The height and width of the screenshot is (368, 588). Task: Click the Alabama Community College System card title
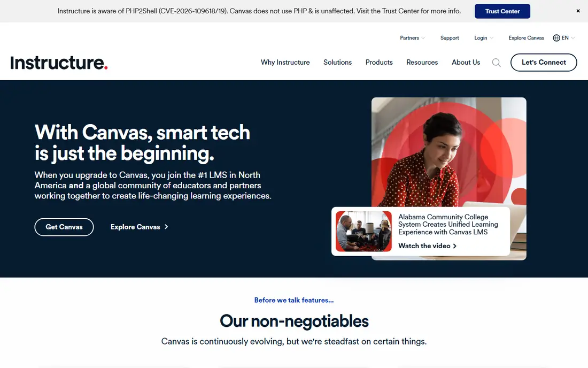tap(448, 224)
